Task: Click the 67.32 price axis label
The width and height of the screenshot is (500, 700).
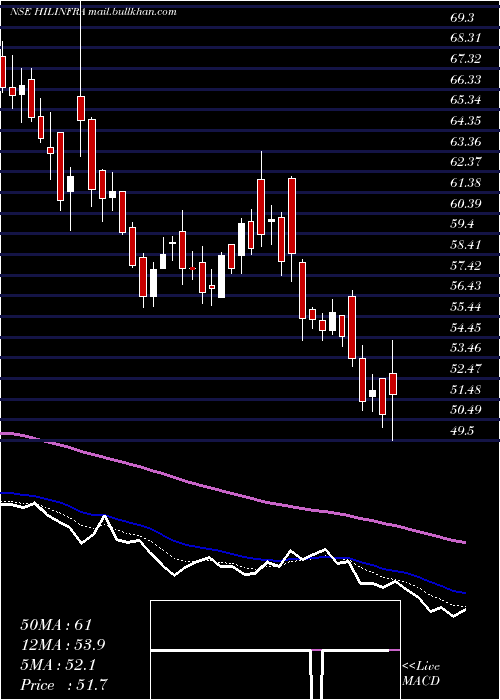Action: point(465,59)
